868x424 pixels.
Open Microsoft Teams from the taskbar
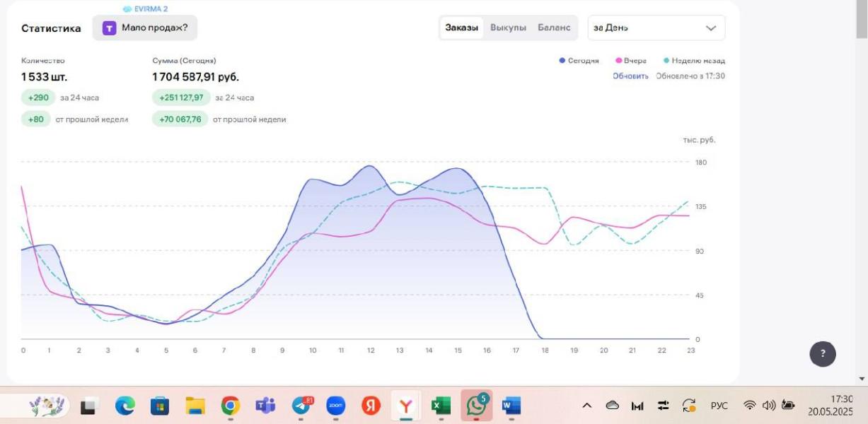coord(265,406)
